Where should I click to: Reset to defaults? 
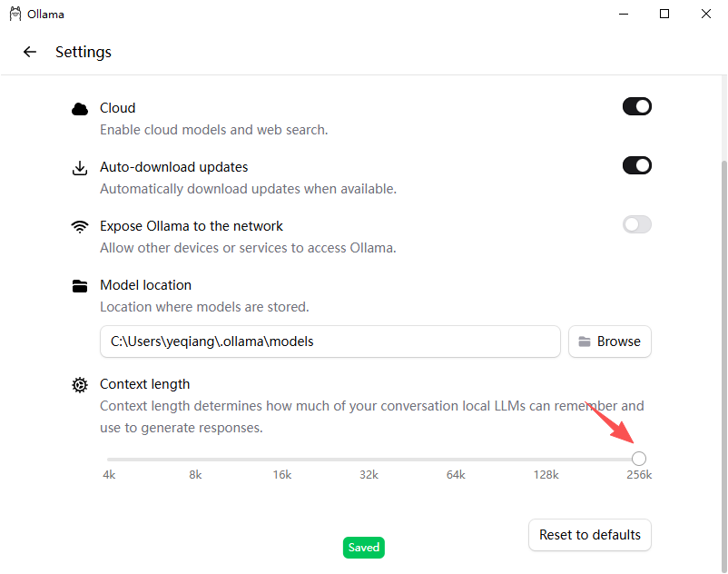pos(590,535)
